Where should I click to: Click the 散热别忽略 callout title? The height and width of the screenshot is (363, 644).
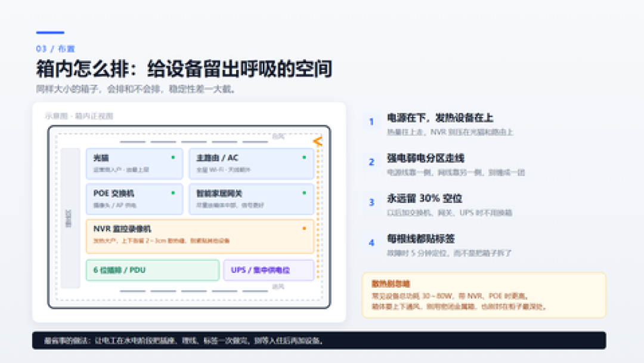click(391, 284)
